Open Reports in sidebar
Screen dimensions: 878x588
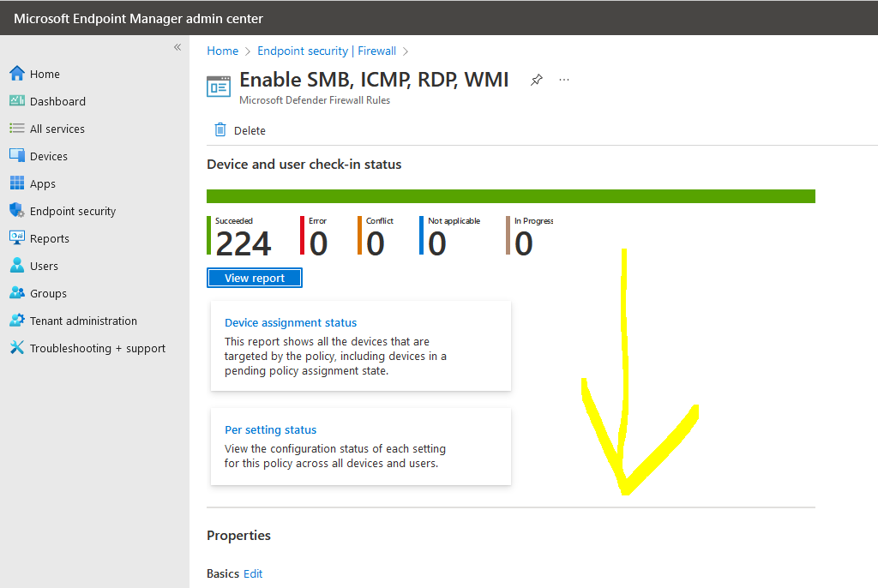49,238
